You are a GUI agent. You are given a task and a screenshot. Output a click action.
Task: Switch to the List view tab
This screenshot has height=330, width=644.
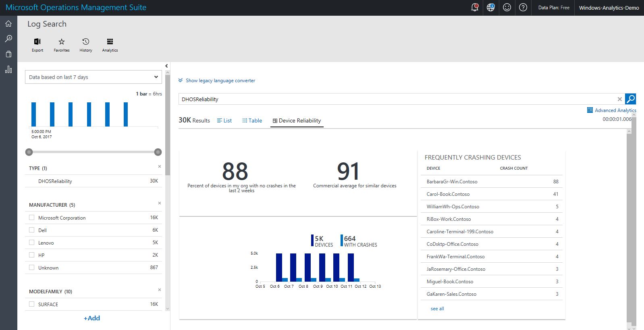point(224,120)
